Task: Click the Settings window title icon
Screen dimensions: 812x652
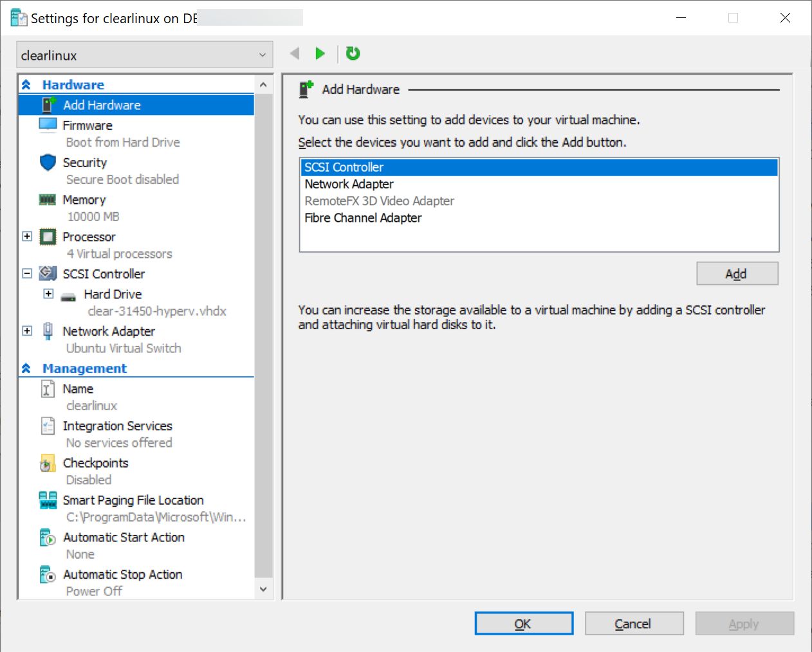Action: tap(19, 18)
